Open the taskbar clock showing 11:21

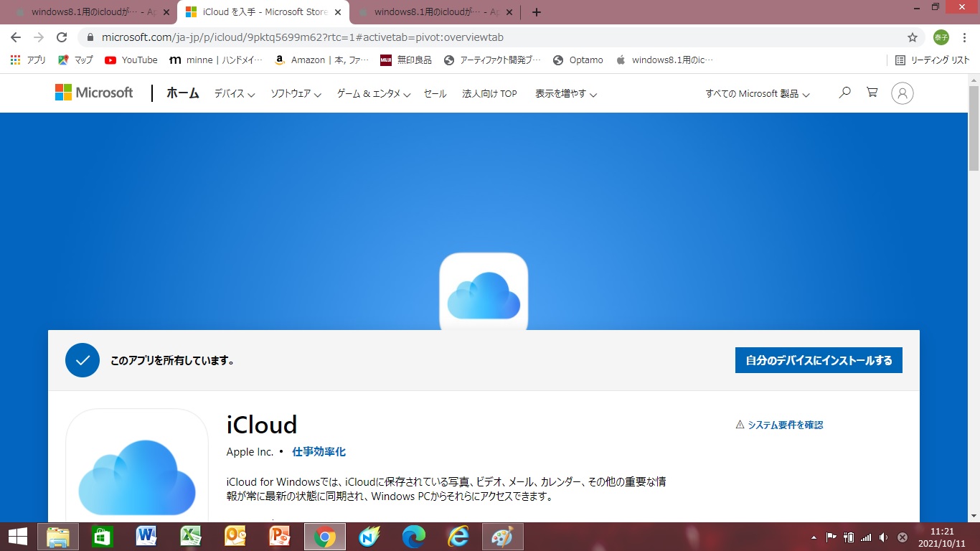pyautogui.click(x=941, y=537)
